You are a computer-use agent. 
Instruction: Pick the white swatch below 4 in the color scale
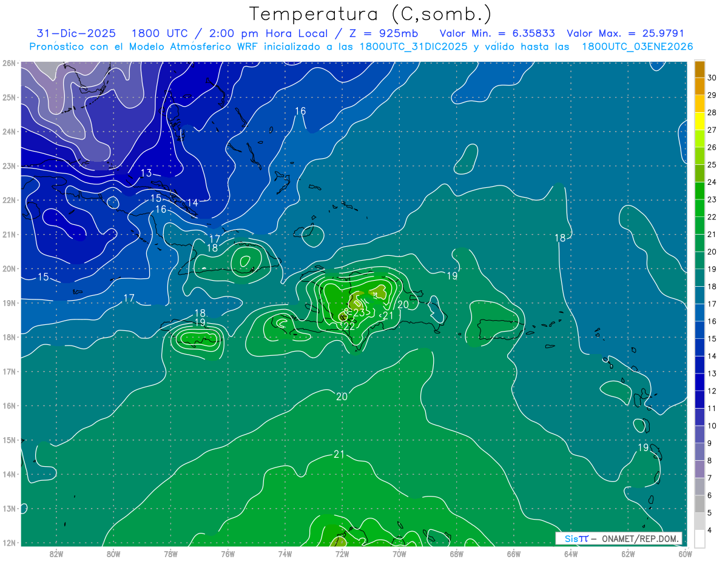point(699,538)
